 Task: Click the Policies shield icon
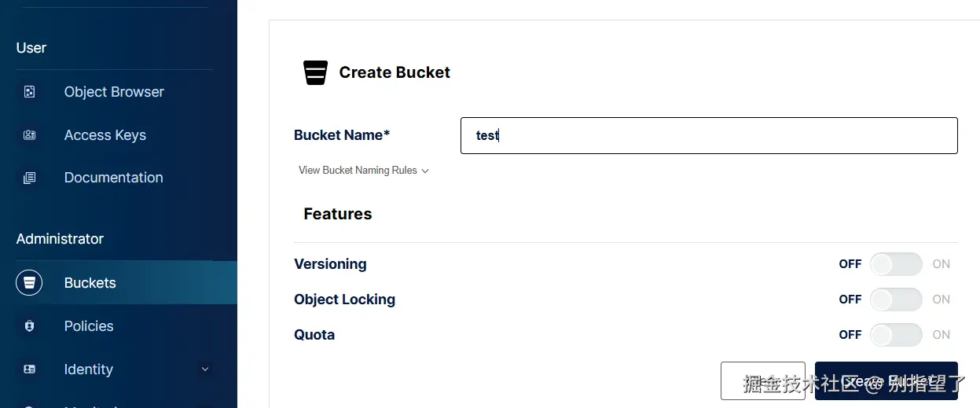[x=30, y=326]
